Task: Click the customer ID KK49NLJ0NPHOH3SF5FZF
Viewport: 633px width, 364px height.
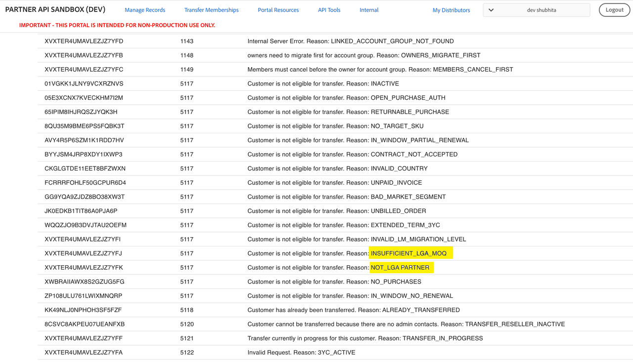Action: (83, 310)
